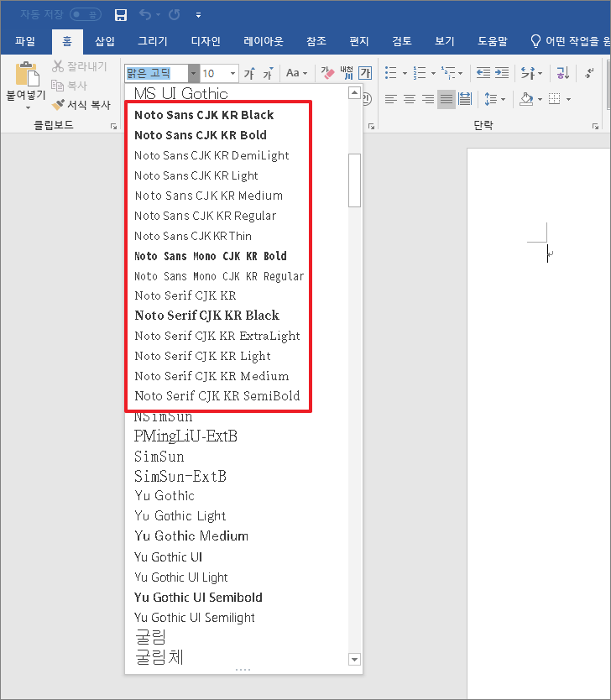Viewport: 611px width, 700px height.
Task: Toggle Show/Hide paragraph marks icon
Action: [589, 73]
